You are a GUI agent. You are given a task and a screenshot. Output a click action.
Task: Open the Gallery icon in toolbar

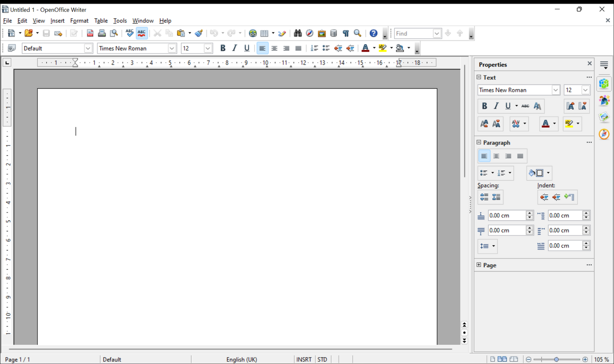[322, 33]
